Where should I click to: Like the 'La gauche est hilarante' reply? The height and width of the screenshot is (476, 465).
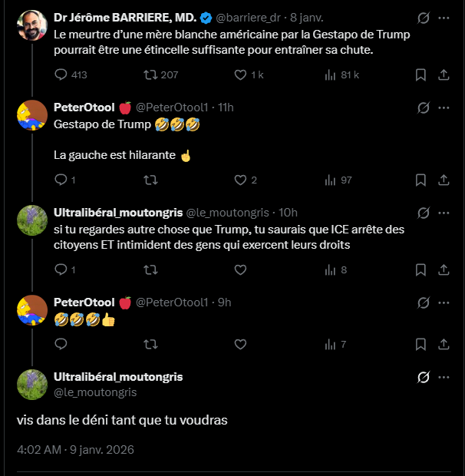pos(246,180)
